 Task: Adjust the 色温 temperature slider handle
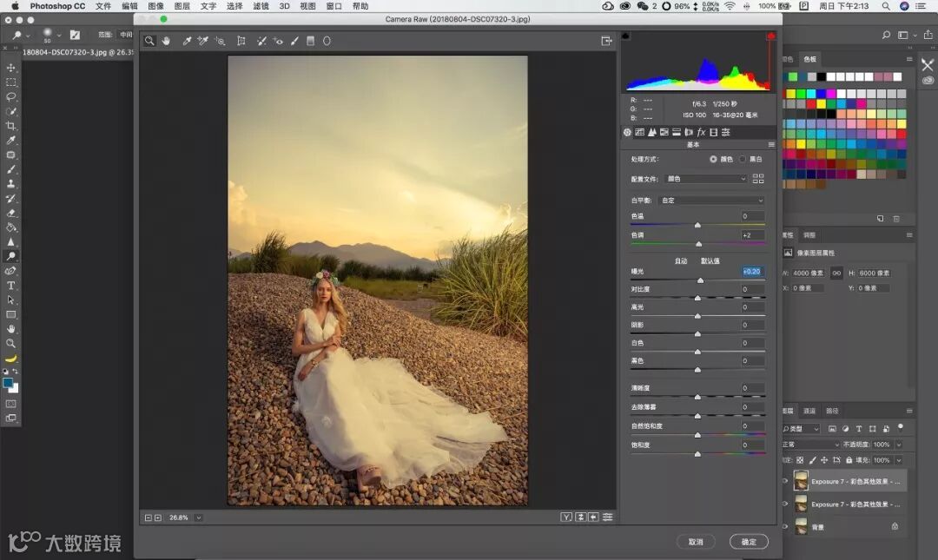coord(697,225)
